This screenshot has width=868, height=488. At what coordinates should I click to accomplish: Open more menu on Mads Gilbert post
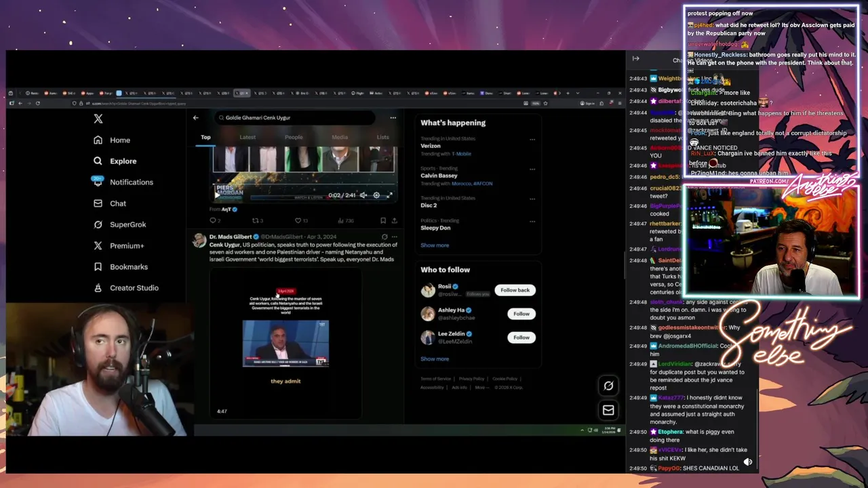point(394,237)
